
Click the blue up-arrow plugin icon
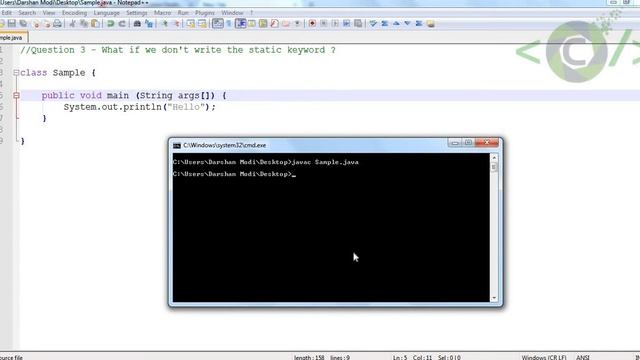[396, 24]
